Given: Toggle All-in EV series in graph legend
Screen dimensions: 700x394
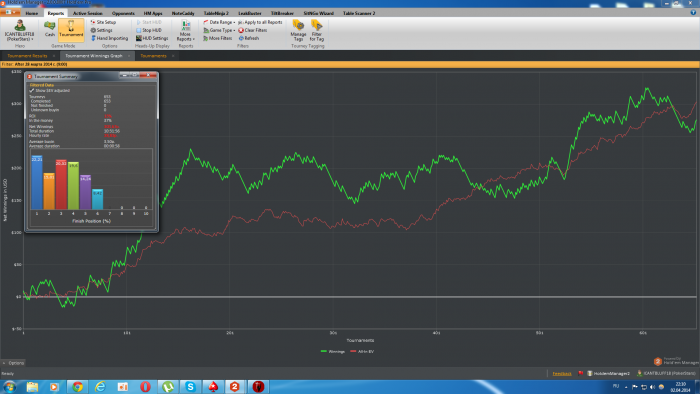Looking at the screenshot, I should (x=362, y=352).
